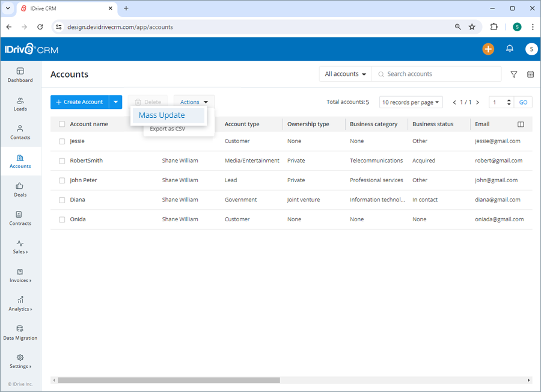This screenshot has height=392, width=541.
Task: Click the filter icon near search accounts
Action: pos(514,74)
